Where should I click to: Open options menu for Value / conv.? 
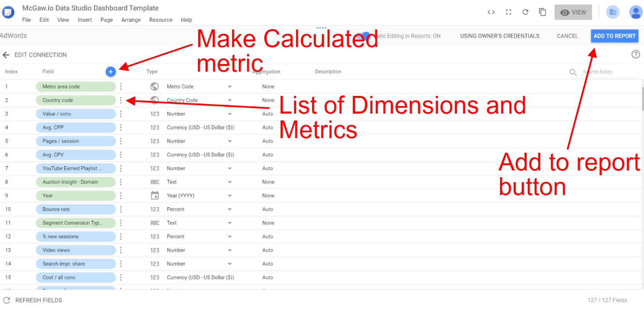(121, 114)
